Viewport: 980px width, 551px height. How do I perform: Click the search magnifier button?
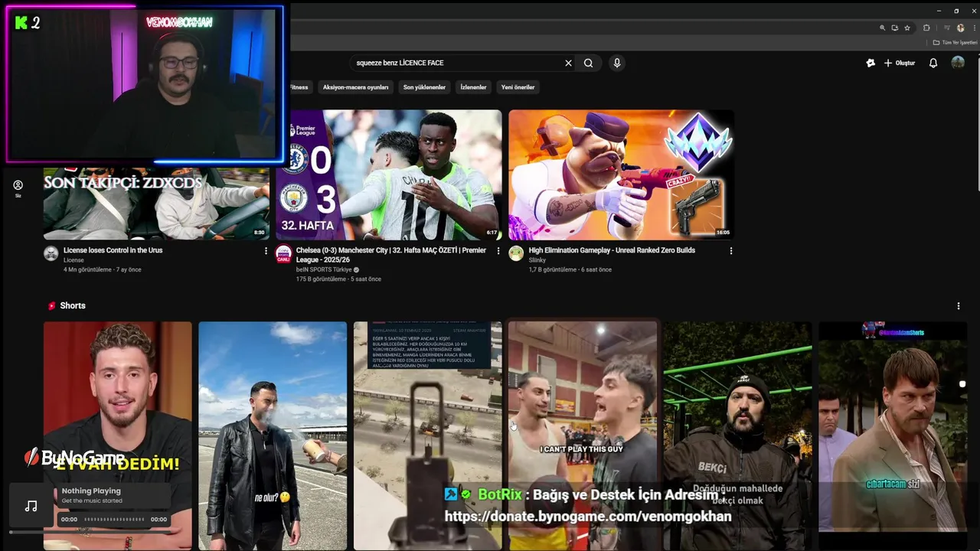point(588,63)
